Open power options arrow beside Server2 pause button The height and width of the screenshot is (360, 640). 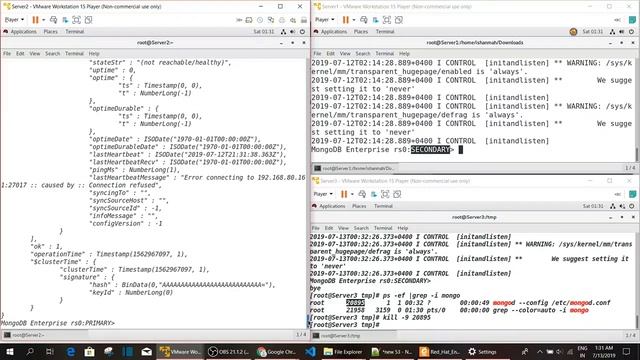point(43,20)
